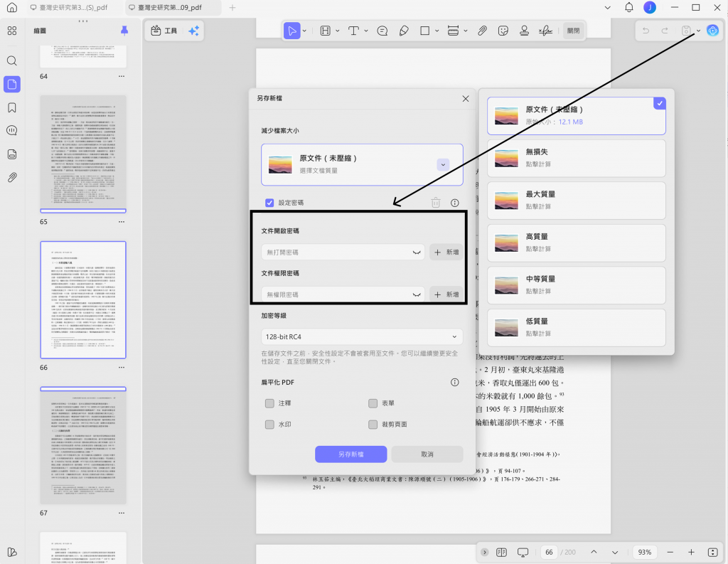Go to the previous page arrow

594,553
